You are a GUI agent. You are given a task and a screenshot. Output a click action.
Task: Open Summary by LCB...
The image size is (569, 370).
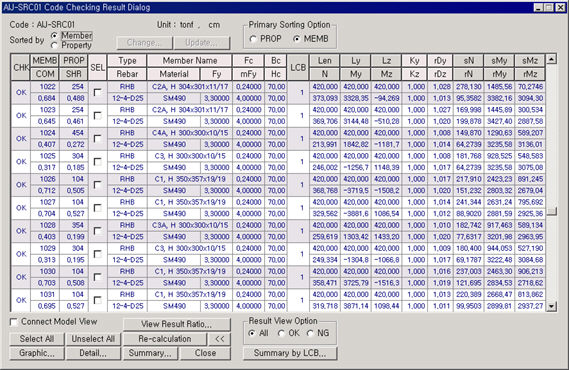[x=290, y=353]
